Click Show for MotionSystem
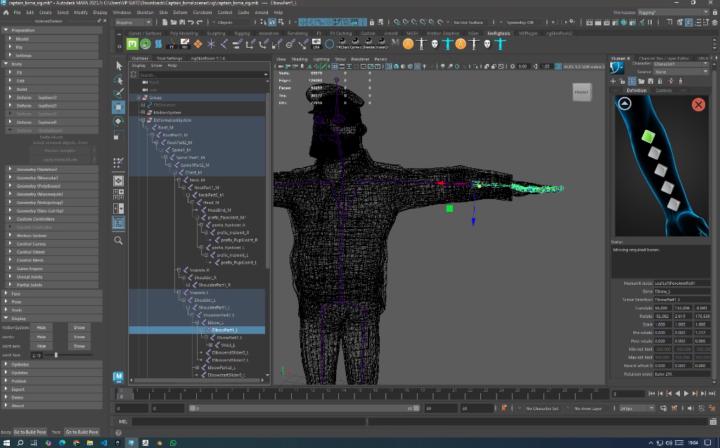This screenshot has height=448, width=720. tap(79, 328)
